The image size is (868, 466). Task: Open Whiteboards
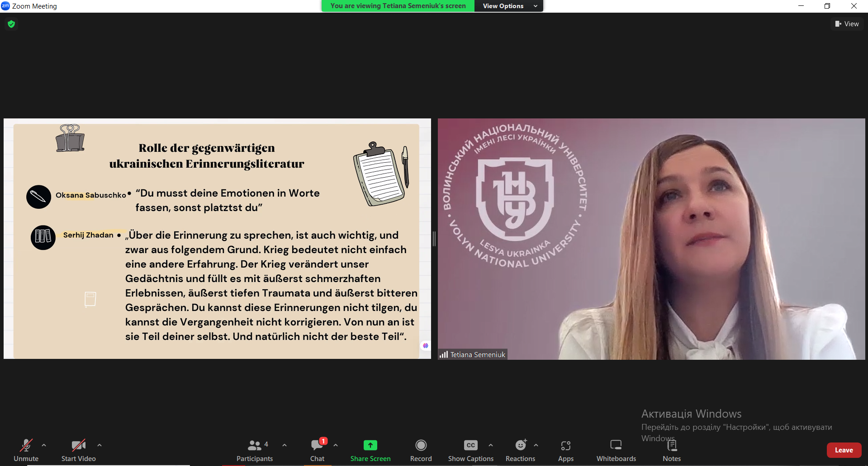[x=616, y=450]
